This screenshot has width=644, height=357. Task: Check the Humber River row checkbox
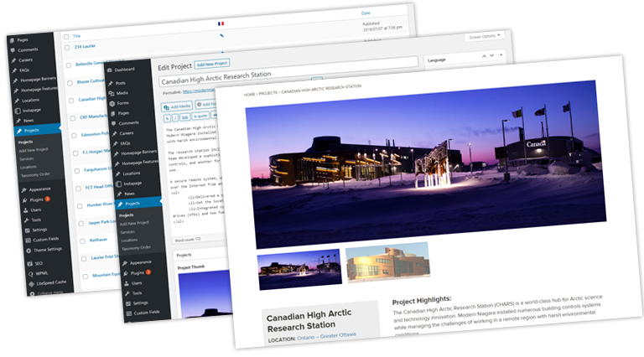pos(80,206)
